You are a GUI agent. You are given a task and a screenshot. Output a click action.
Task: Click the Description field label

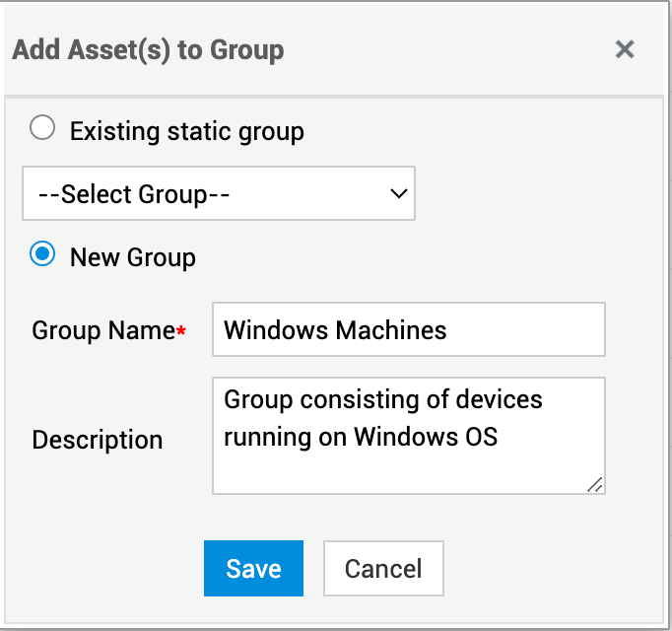[97, 440]
